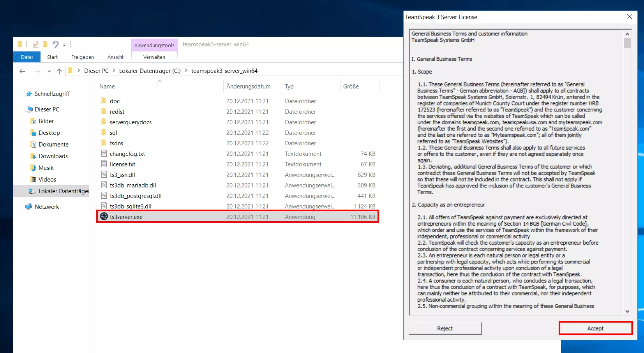This screenshot has width=644, height=353.
Task: Click the sql folder icon
Action: [x=104, y=132]
